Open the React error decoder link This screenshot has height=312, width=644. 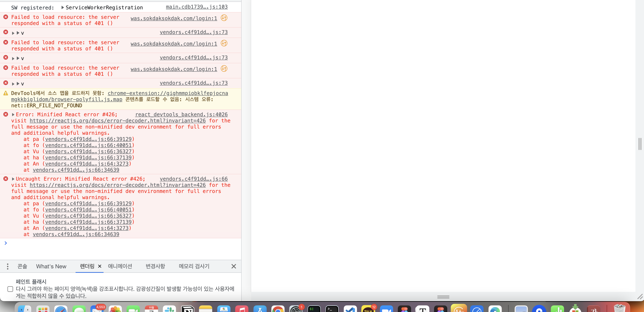118,121
